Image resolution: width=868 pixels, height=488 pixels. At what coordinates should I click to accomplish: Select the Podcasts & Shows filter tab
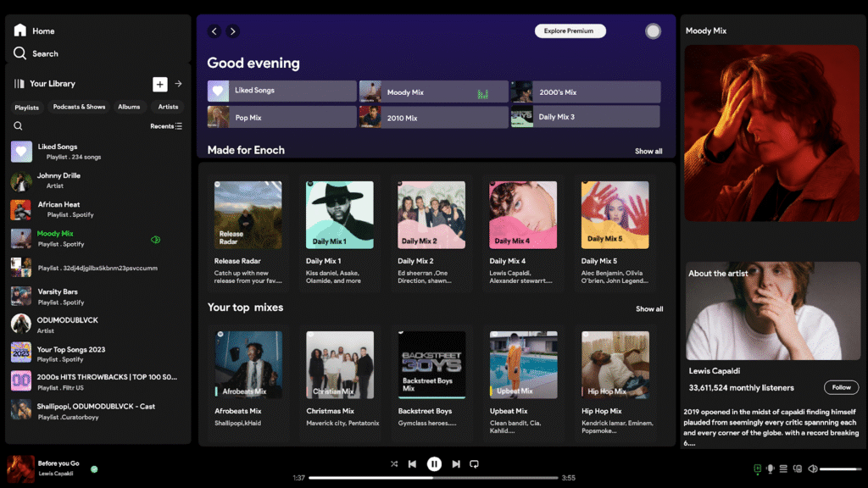tap(79, 107)
